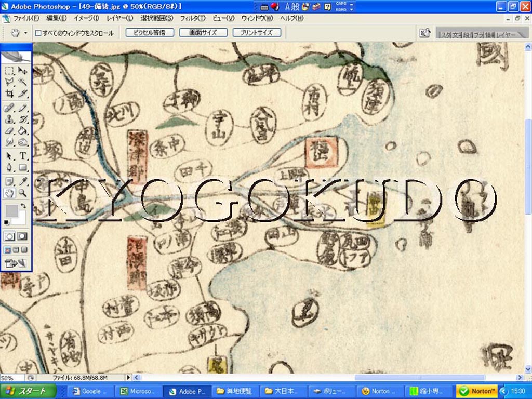Switch to Standard Mode editing

(9, 236)
